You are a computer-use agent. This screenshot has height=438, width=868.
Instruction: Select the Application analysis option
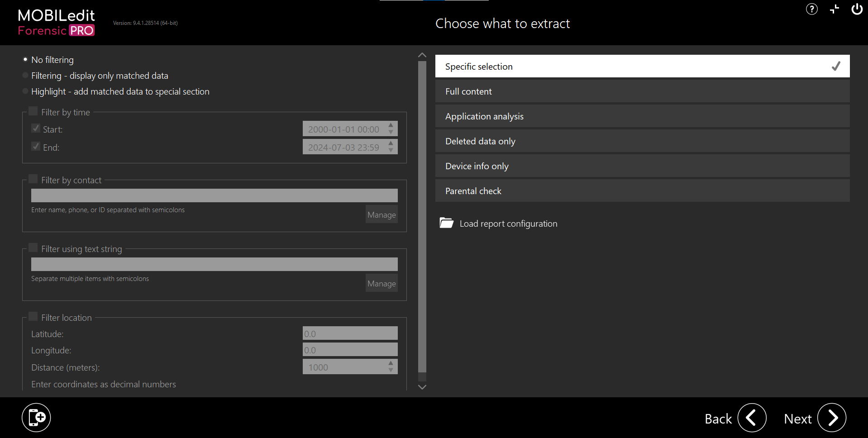click(x=642, y=116)
